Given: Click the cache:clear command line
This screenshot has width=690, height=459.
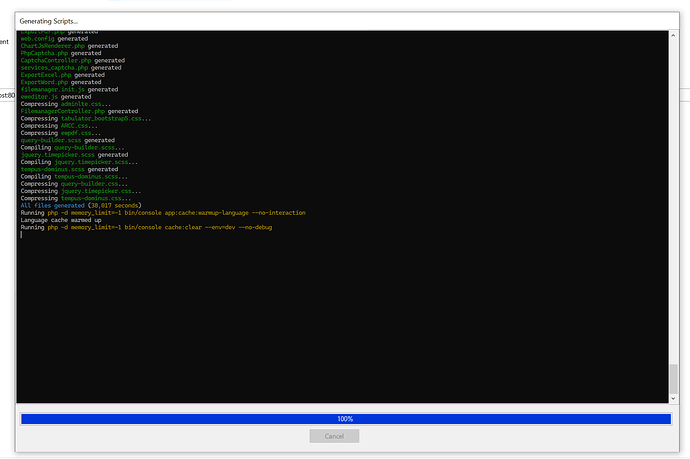Looking at the screenshot, I should pyautogui.click(x=145, y=227).
